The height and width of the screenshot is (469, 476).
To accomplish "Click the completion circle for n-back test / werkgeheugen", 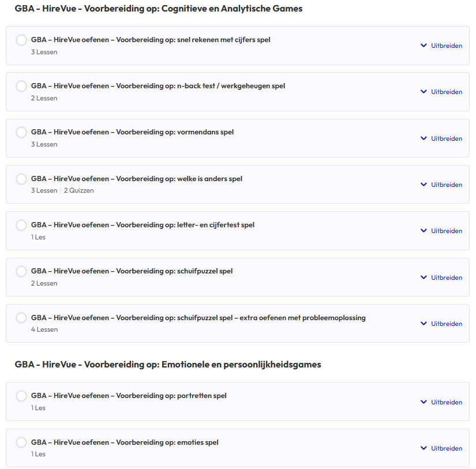I will (21, 86).
